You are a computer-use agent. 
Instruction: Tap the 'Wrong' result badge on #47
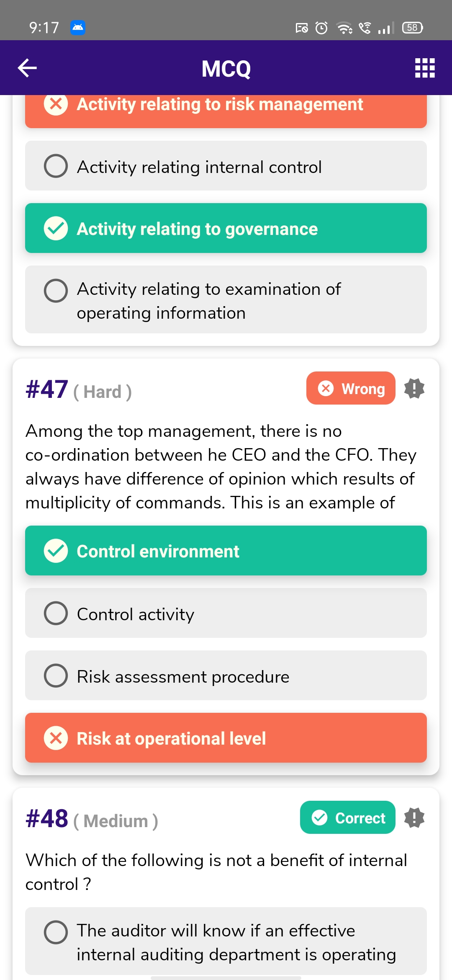(x=351, y=388)
